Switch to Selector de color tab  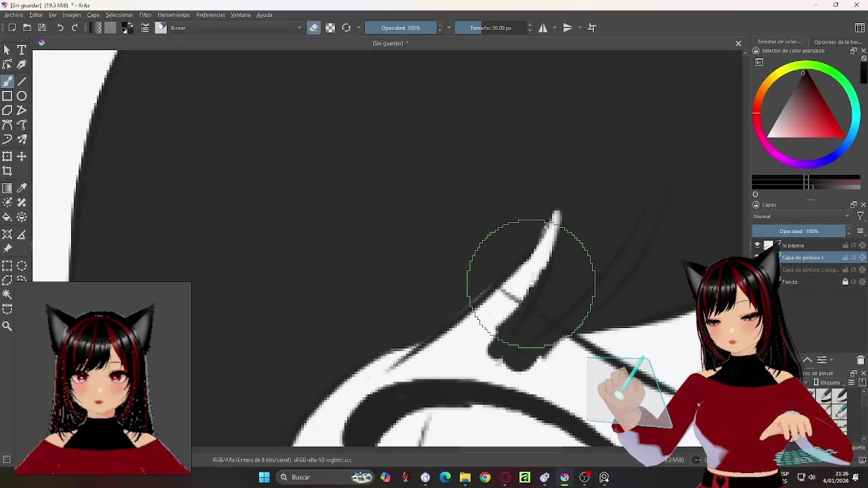pos(779,42)
